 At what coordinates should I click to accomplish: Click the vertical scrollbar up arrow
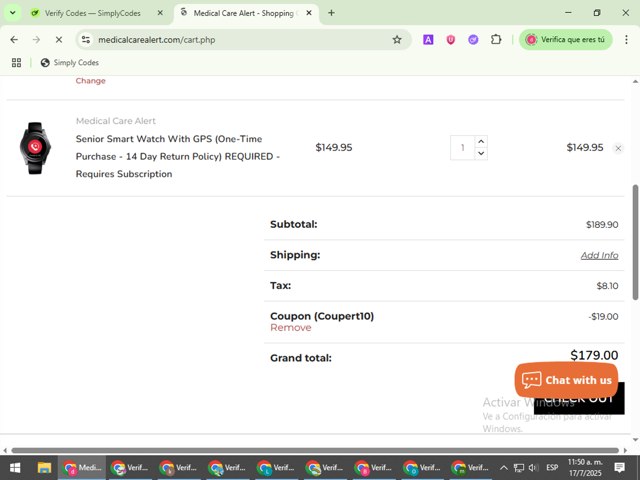(636, 82)
